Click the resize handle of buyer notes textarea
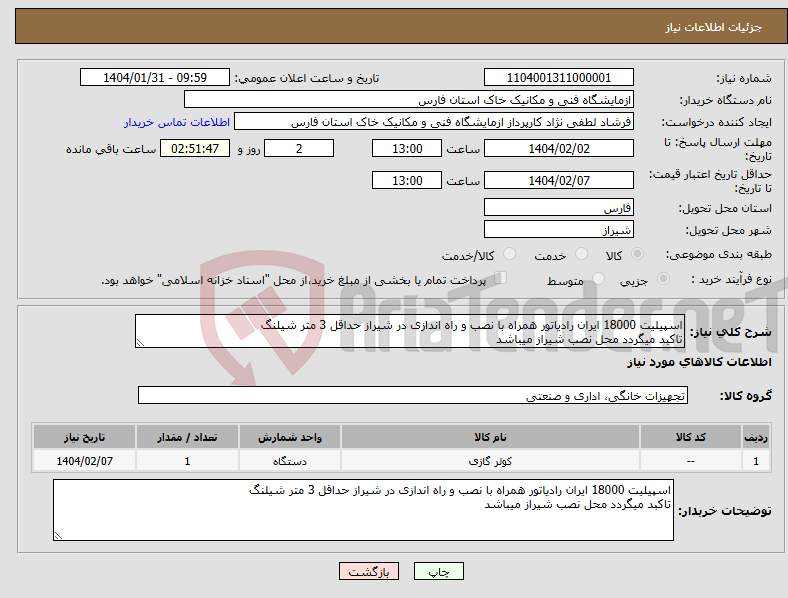Viewport: 788px width, 598px height. pos(58,536)
